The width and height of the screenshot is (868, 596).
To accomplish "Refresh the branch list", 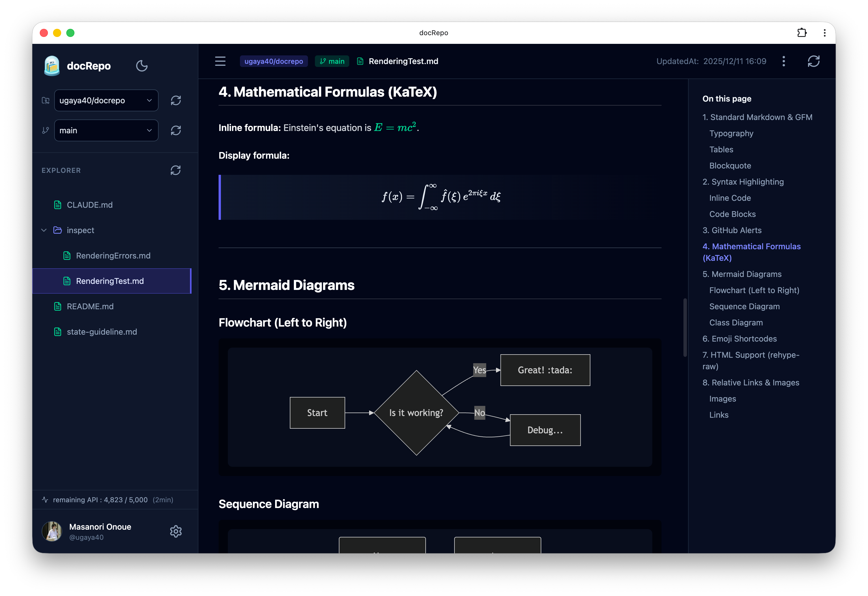I will coord(176,130).
